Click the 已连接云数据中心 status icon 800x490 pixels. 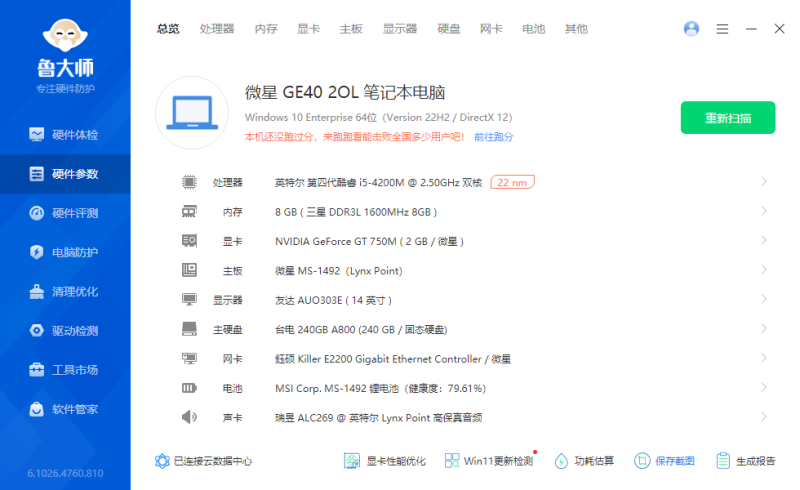pyautogui.click(x=162, y=461)
